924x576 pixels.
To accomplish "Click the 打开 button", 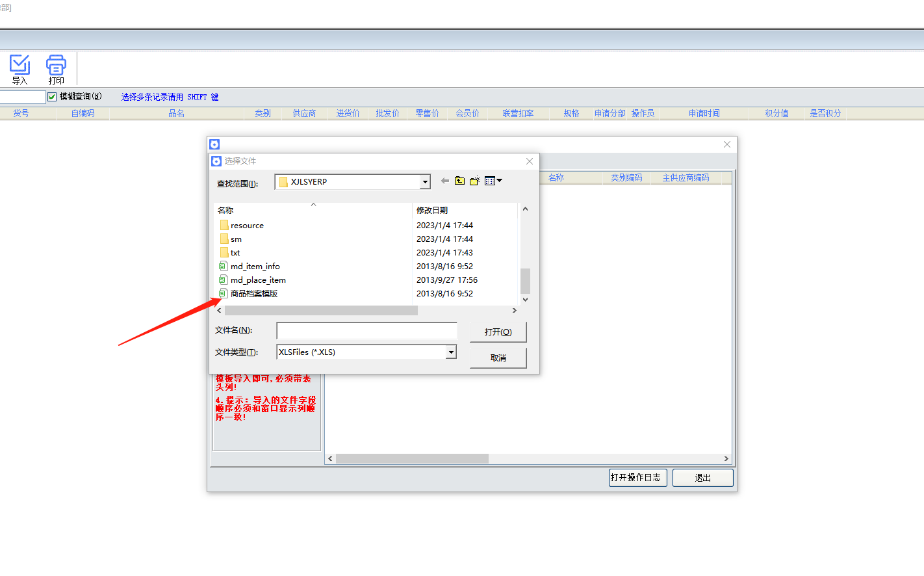I will 498,332.
